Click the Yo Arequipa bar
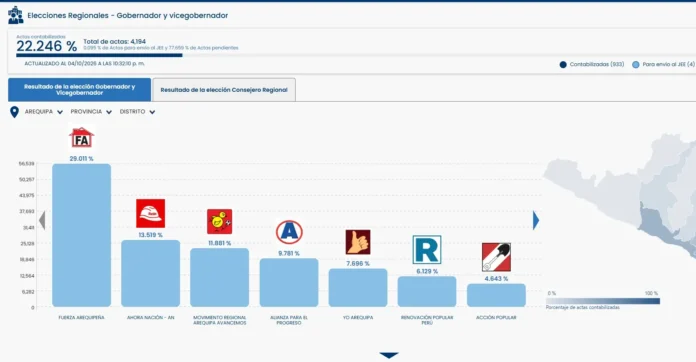Viewport: 696px width, 362px height. tap(358, 287)
